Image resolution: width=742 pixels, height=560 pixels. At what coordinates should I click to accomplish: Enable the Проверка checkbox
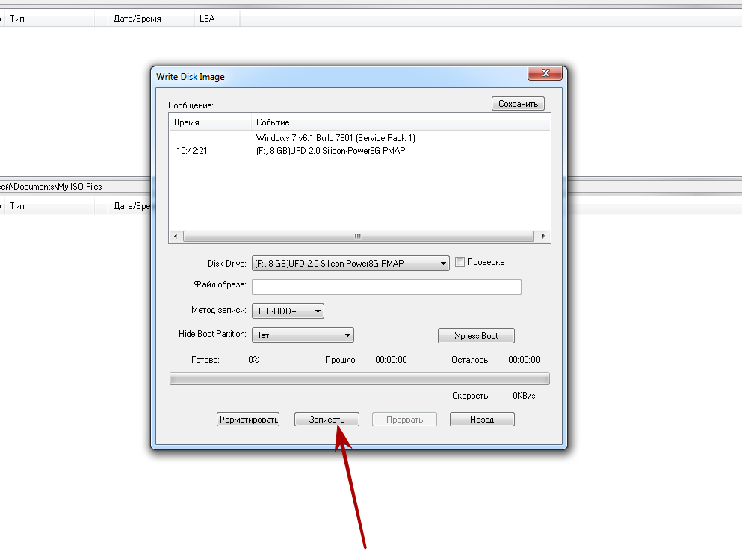click(460, 262)
